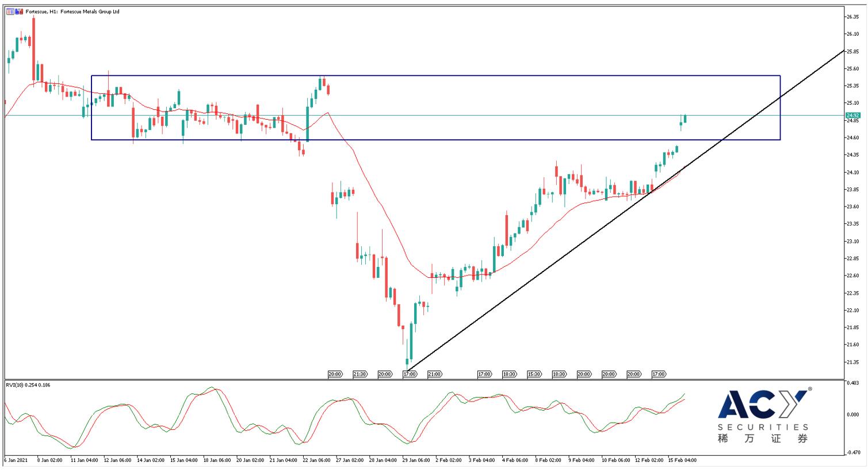Click the '12 Feb 02:00' date label
This screenshot has height=470, width=868.
tap(651, 460)
